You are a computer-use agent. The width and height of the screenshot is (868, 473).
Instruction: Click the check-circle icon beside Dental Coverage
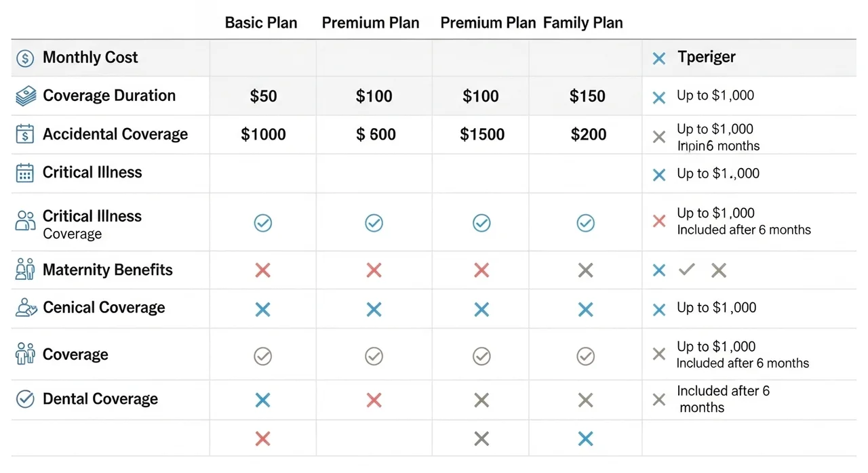click(x=25, y=399)
